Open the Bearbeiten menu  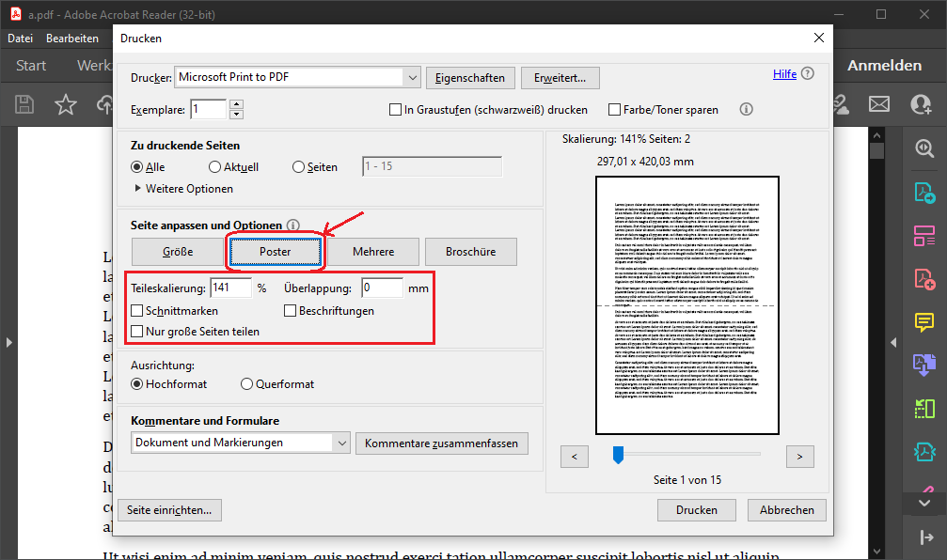pyautogui.click(x=72, y=39)
